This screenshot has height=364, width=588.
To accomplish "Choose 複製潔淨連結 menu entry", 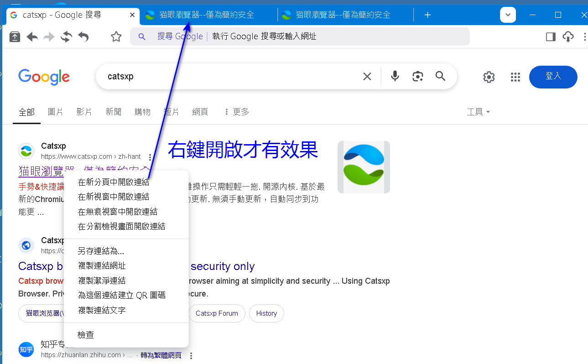I will click(126, 281).
